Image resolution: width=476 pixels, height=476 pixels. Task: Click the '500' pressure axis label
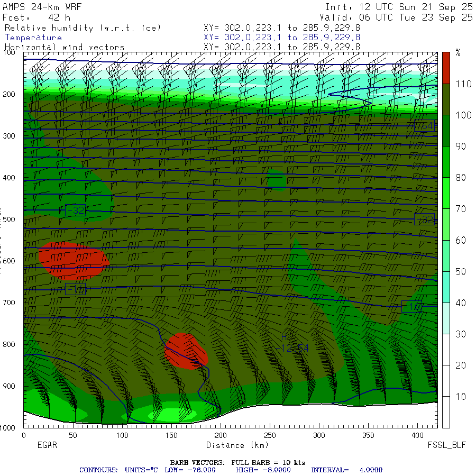[x=9, y=219]
